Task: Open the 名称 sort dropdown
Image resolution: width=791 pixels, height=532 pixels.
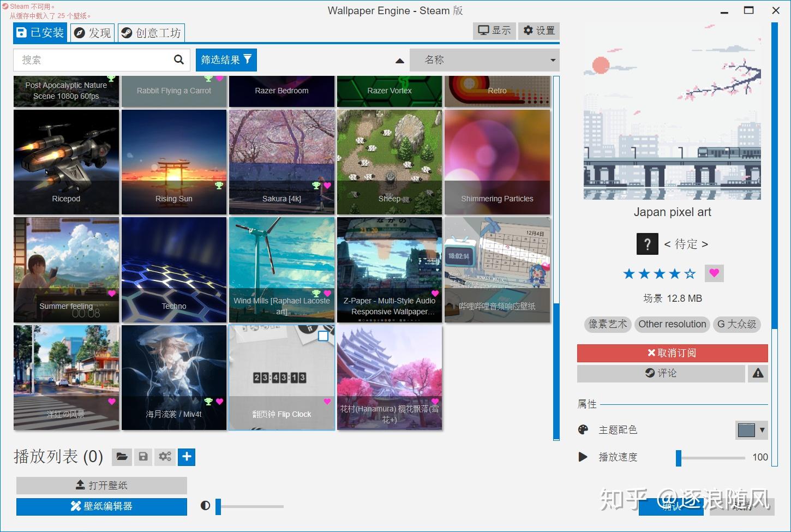Action: [x=484, y=60]
